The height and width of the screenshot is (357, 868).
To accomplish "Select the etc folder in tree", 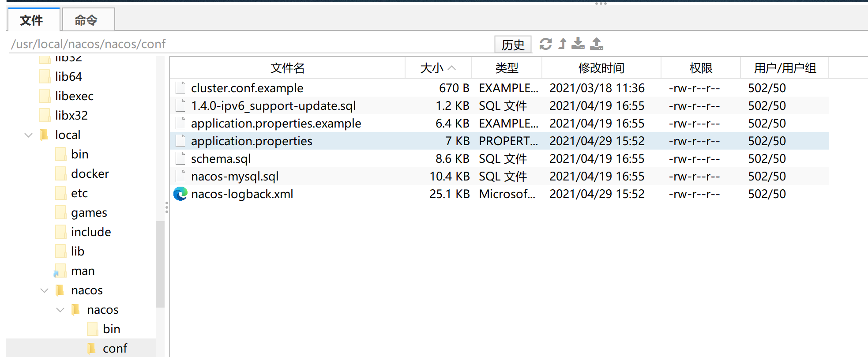I will 79,193.
